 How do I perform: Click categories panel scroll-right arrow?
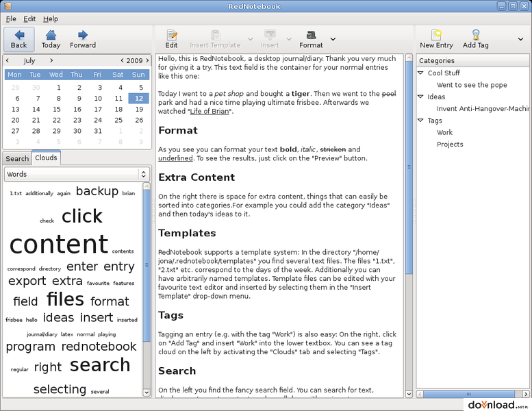(x=526, y=394)
